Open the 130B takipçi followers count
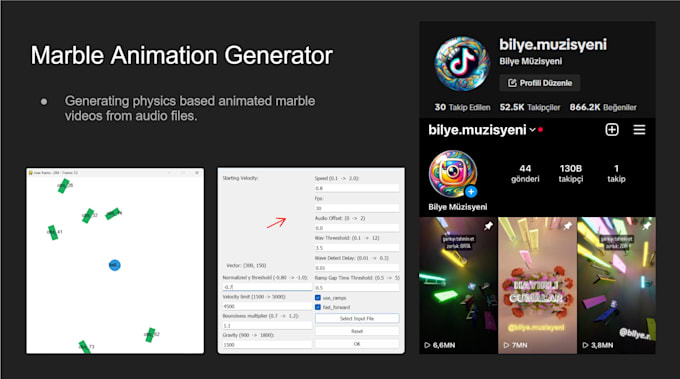Viewport: 680px width, 379px height. click(x=571, y=173)
